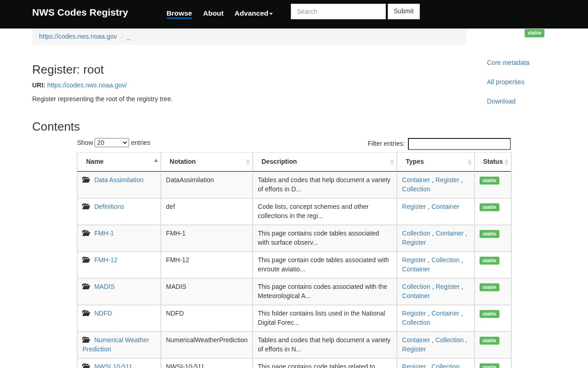Click the folder icon beside Numerical Weather Prediction
Viewport: 588px width, 368px height.
pos(86,340)
